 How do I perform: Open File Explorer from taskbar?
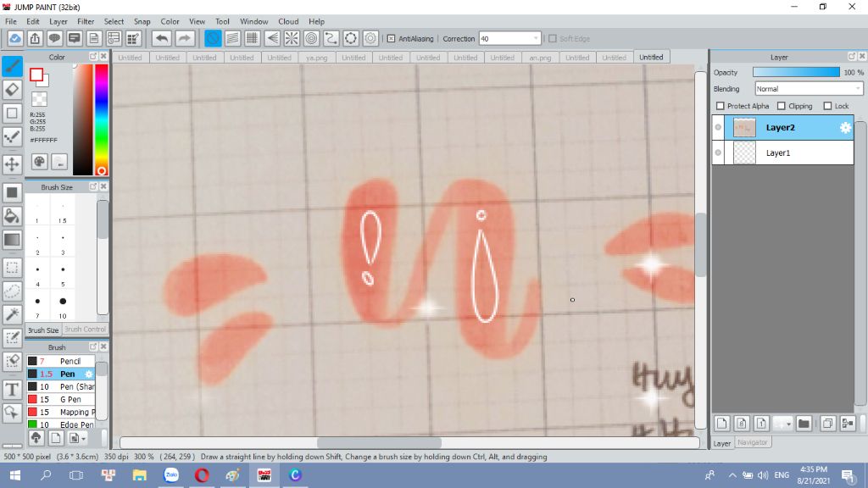[x=140, y=475]
